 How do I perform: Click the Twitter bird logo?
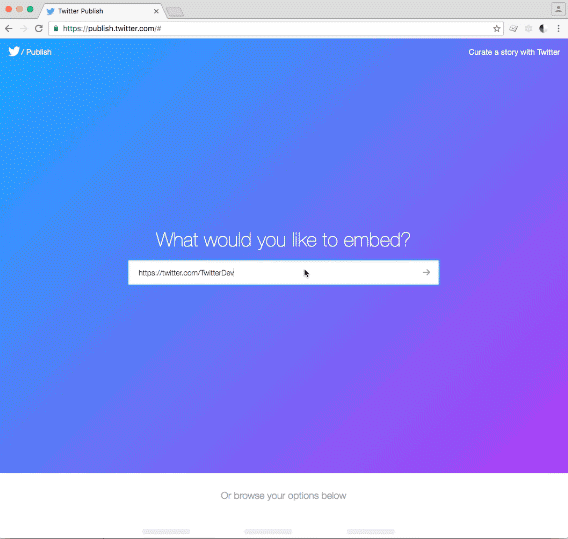(14, 51)
